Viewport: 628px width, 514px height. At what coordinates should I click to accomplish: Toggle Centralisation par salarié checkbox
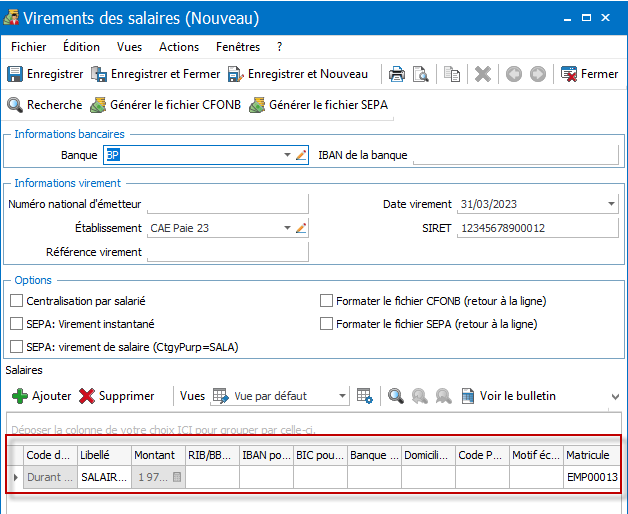click(x=16, y=301)
